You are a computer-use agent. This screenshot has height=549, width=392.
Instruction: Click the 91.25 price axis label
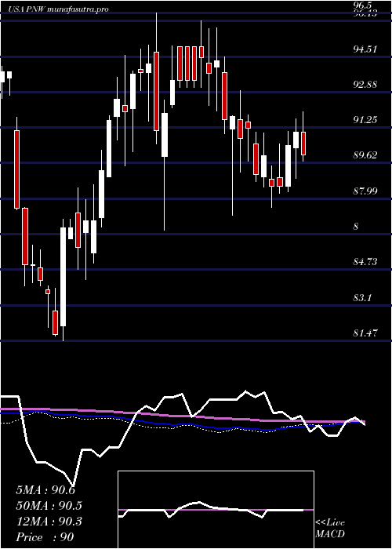click(365, 120)
